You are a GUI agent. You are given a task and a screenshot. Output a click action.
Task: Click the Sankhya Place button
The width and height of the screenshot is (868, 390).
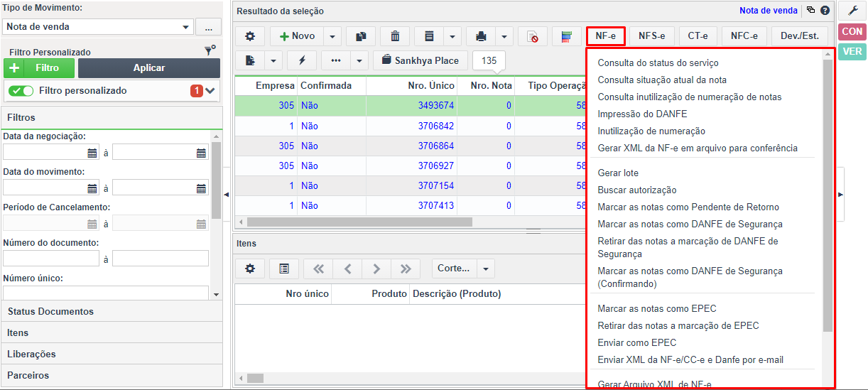coord(421,60)
